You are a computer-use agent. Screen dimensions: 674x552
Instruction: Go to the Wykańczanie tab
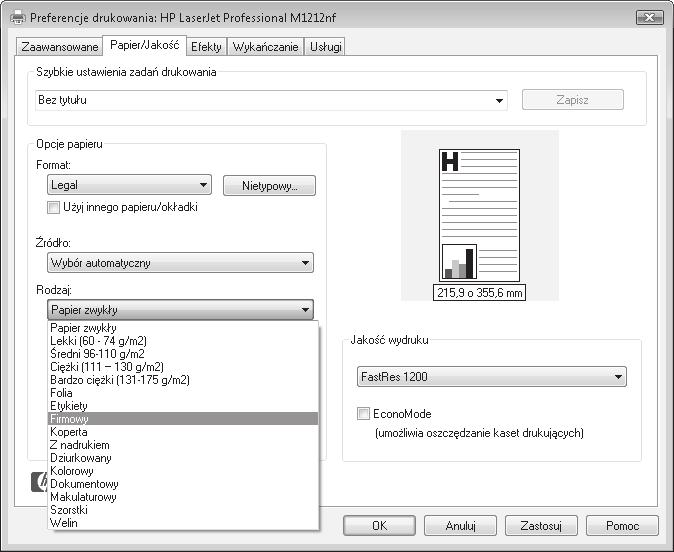265,47
